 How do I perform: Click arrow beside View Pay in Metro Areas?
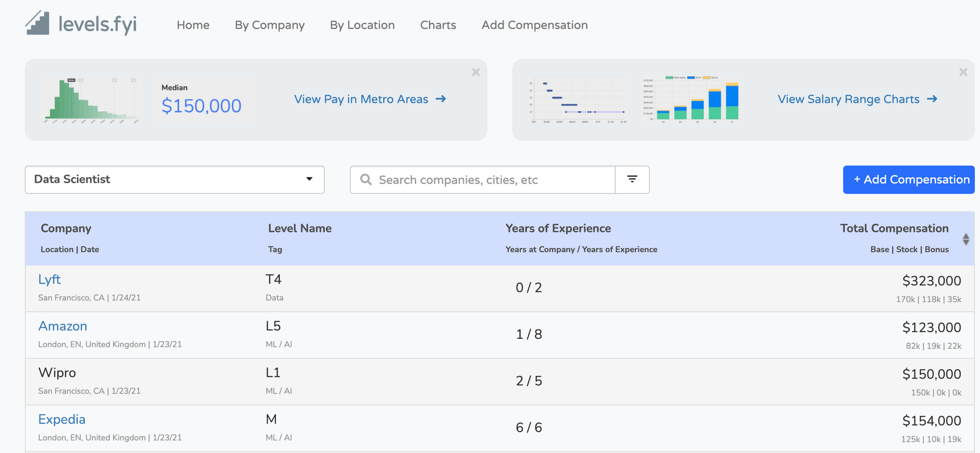441,99
